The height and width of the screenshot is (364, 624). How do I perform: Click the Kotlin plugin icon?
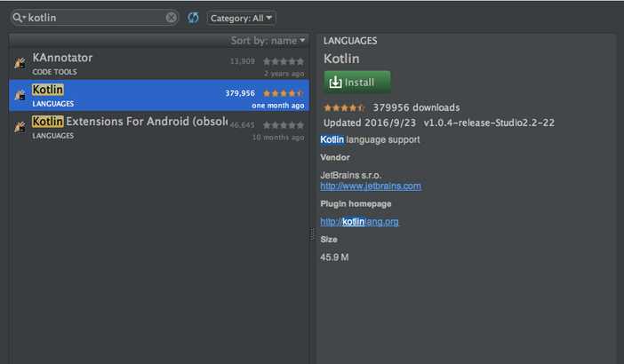point(20,95)
